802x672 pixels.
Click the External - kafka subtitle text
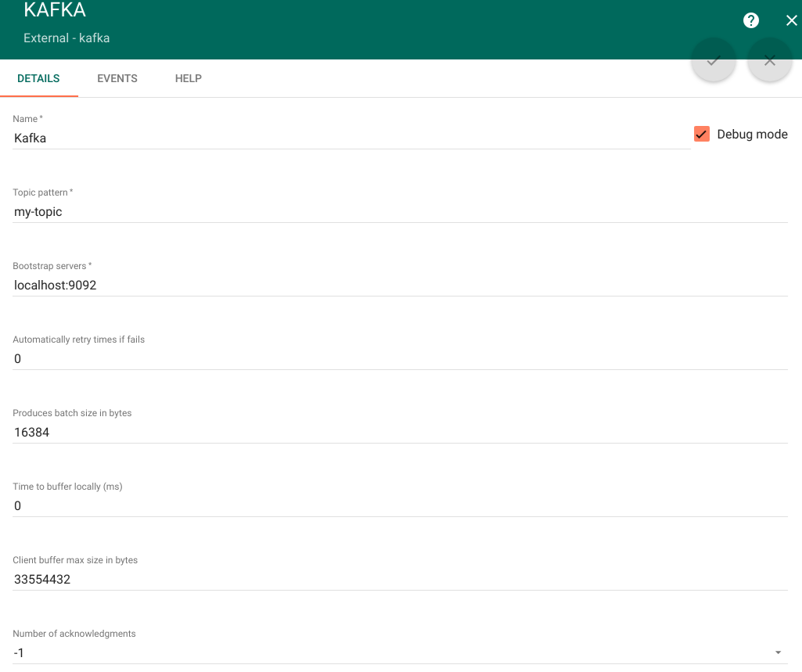pos(67,38)
